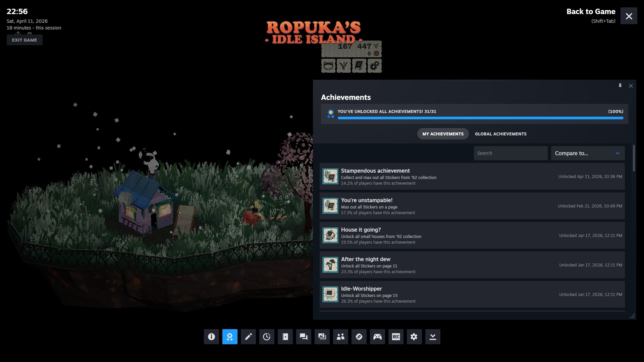The width and height of the screenshot is (644, 362).
Task: Expand the Compare to dropdown
Action: tap(588, 153)
